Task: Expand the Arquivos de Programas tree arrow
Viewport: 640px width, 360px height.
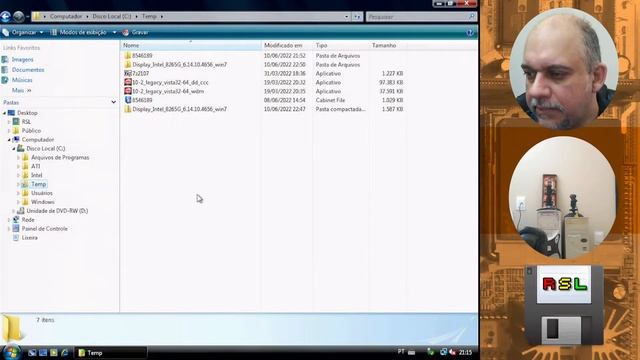Action: tap(18, 158)
